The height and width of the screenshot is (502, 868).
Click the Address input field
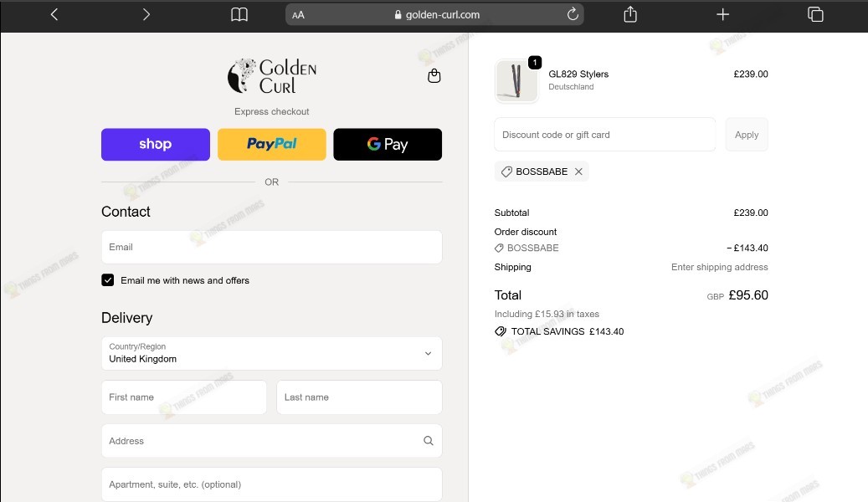point(272,441)
